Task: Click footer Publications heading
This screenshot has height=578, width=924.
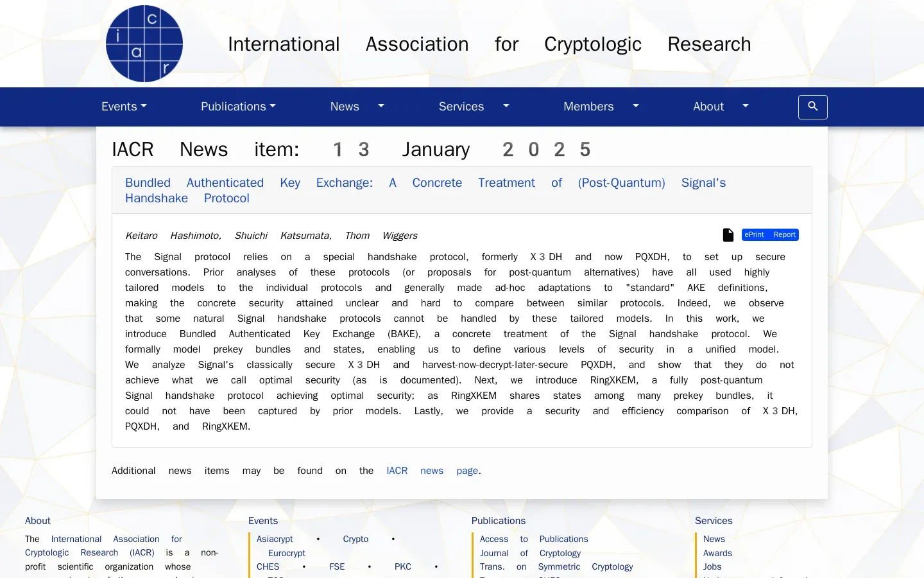Action: click(x=499, y=521)
